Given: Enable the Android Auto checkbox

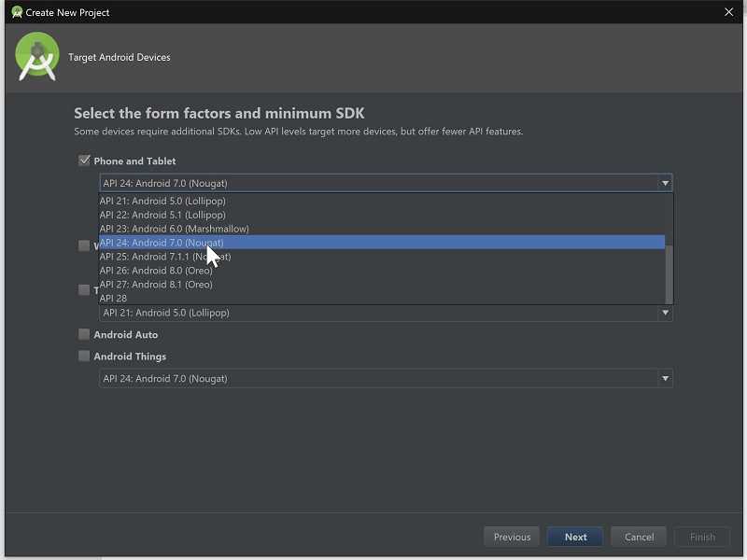Looking at the screenshot, I should (x=84, y=334).
